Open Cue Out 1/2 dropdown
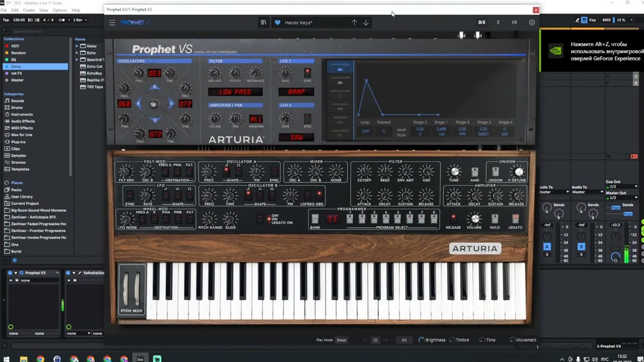This screenshot has width=644, height=362. (x=621, y=187)
